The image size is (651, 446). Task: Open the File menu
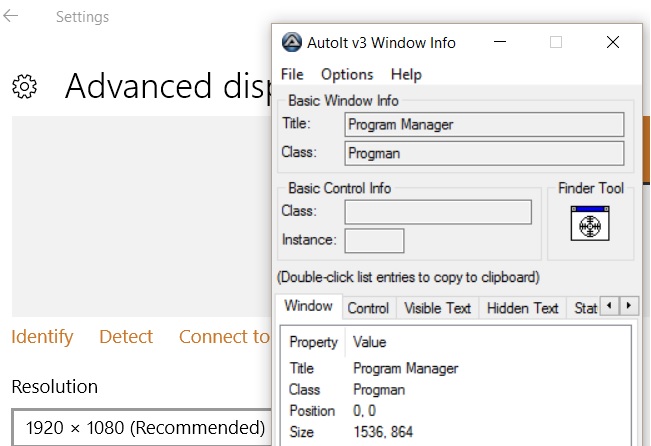tap(292, 75)
